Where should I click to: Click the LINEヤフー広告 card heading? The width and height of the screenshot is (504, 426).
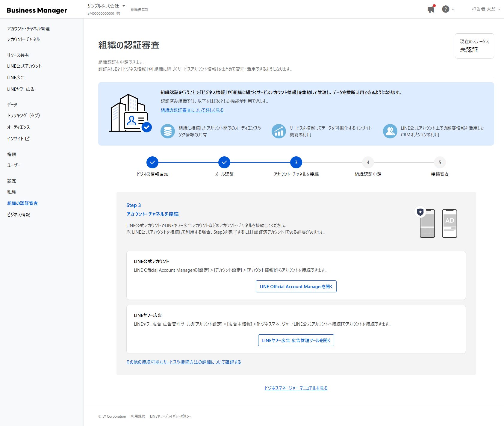point(148,315)
